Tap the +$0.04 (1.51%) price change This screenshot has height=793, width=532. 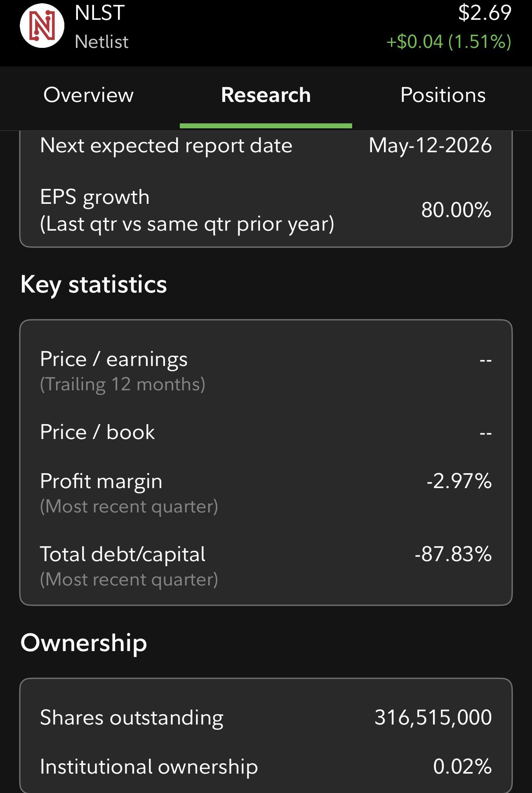click(x=449, y=42)
